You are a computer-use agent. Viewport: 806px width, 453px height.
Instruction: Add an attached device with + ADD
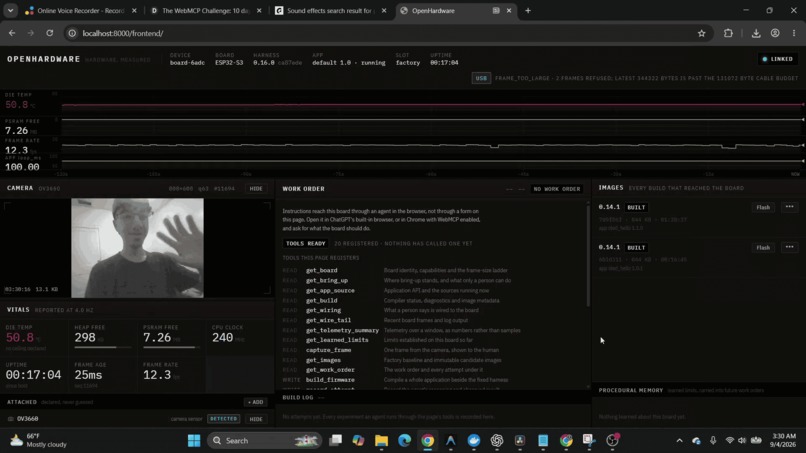(255, 402)
